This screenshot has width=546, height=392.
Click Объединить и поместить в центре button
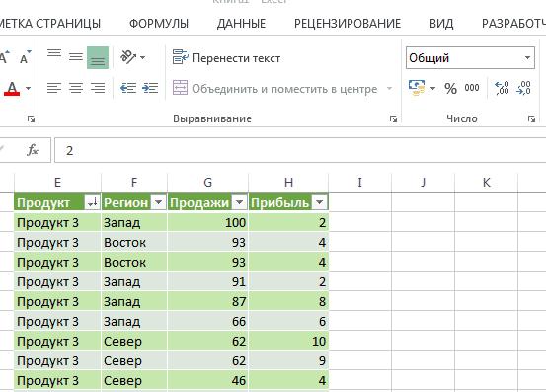tap(274, 89)
